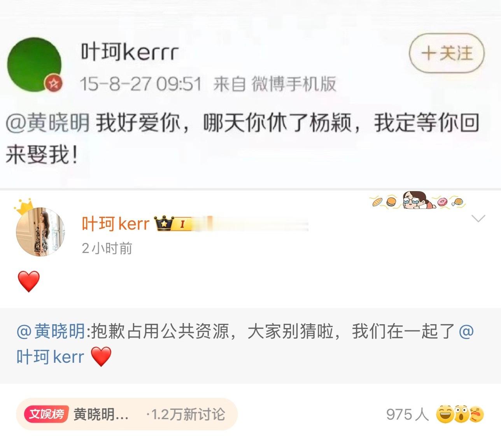Follow 叶珂kerrr with the +关注 button
Viewport: 501px width, 448px height.
click(x=447, y=53)
